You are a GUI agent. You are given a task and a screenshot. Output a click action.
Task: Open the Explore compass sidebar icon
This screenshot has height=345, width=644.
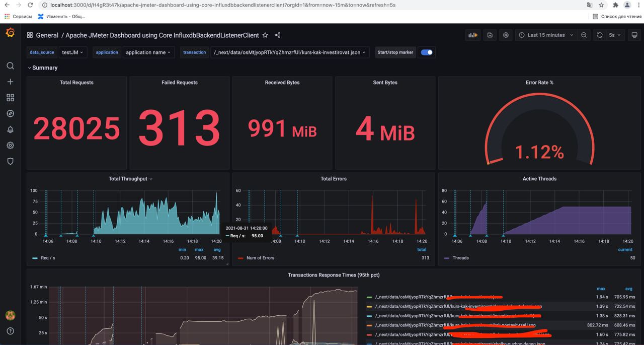pyautogui.click(x=10, y=113)
